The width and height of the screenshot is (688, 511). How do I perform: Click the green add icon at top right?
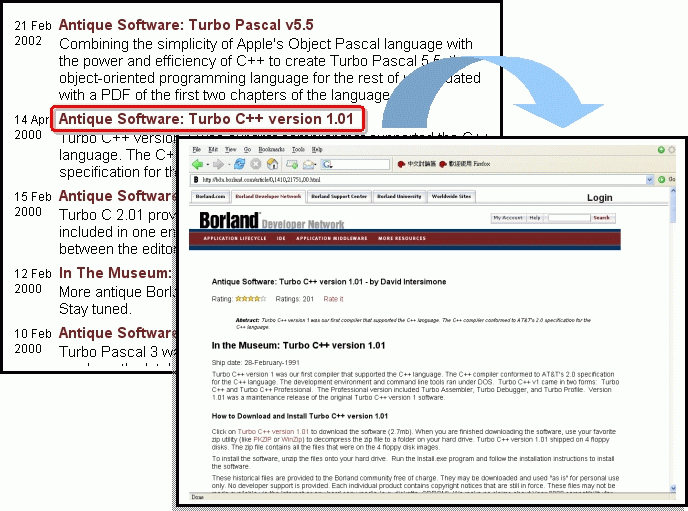[x=661, y=150]
